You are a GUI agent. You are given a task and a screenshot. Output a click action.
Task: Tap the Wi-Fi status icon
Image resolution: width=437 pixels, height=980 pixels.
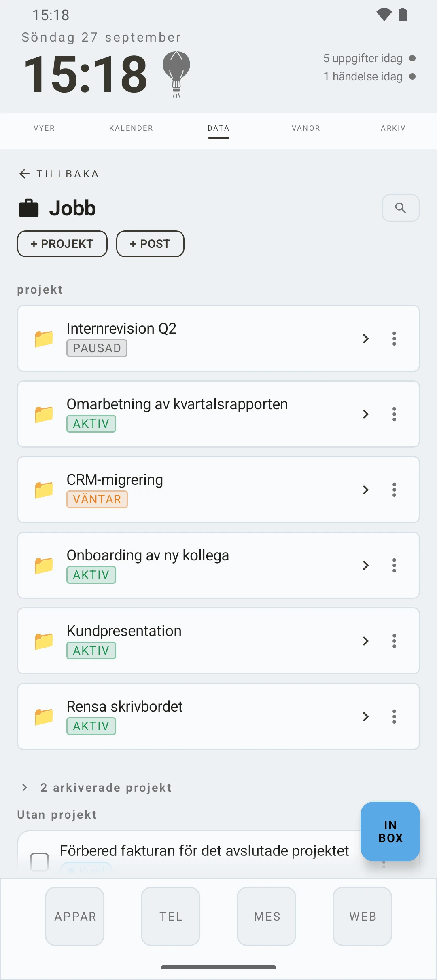[x=384, y=15]
